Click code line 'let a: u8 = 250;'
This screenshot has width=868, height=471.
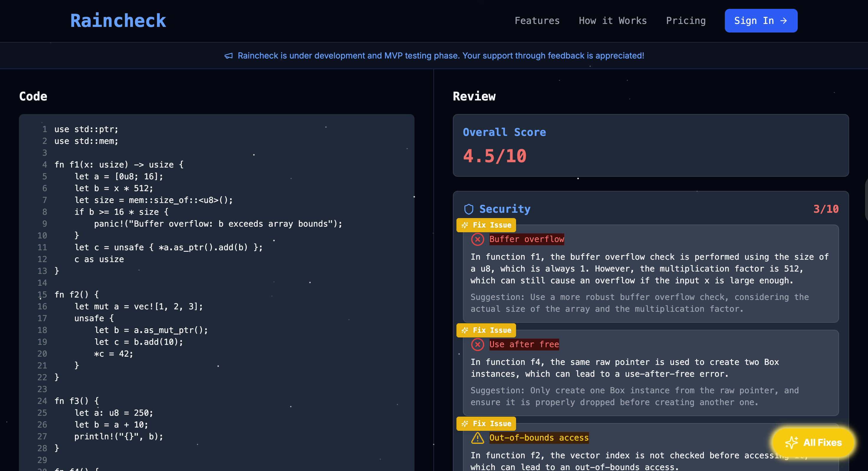pyautogui.click(x=114, y=413)
